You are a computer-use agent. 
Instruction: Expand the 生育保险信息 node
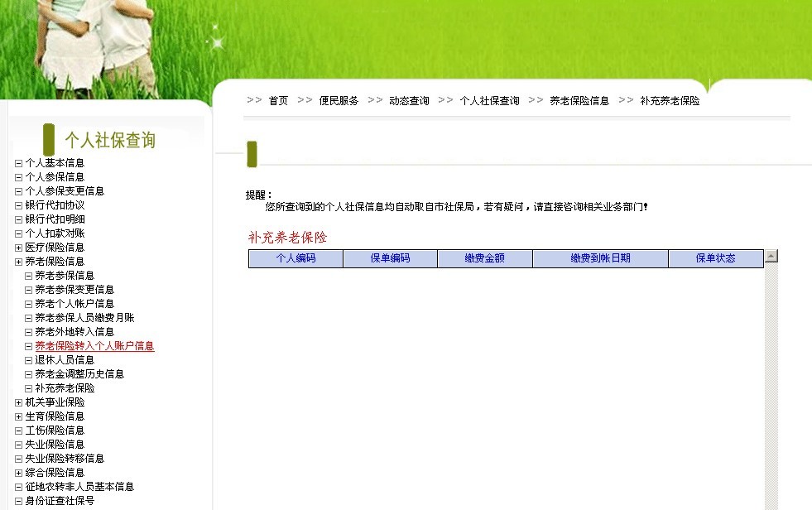point(18,416)
